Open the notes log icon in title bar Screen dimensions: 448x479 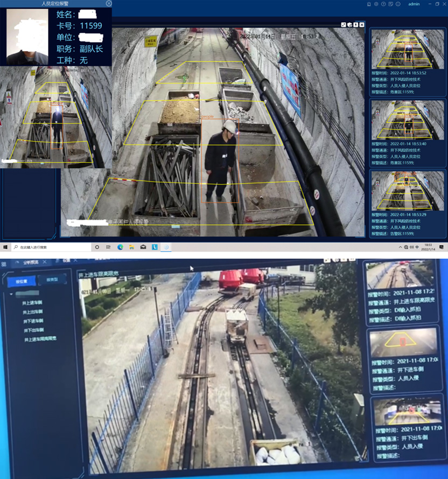(390, 4)
